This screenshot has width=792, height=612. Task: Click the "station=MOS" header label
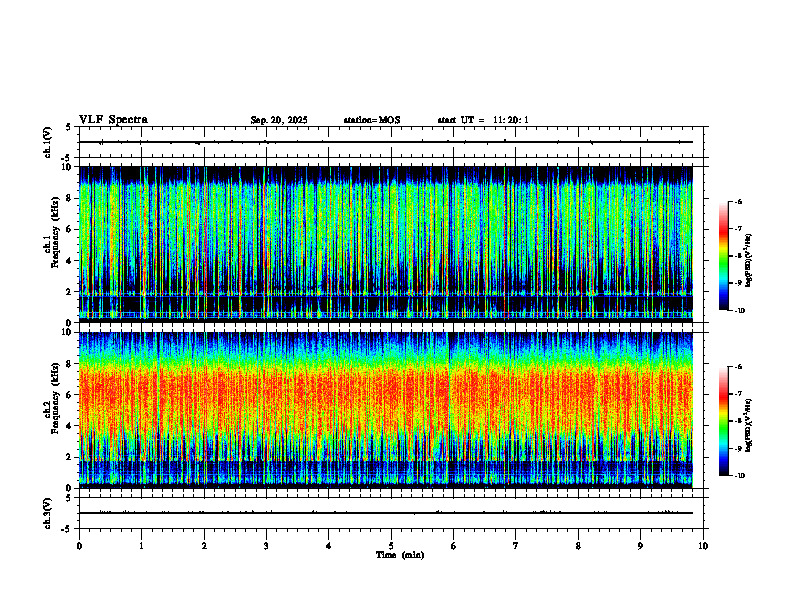[372, 120]
